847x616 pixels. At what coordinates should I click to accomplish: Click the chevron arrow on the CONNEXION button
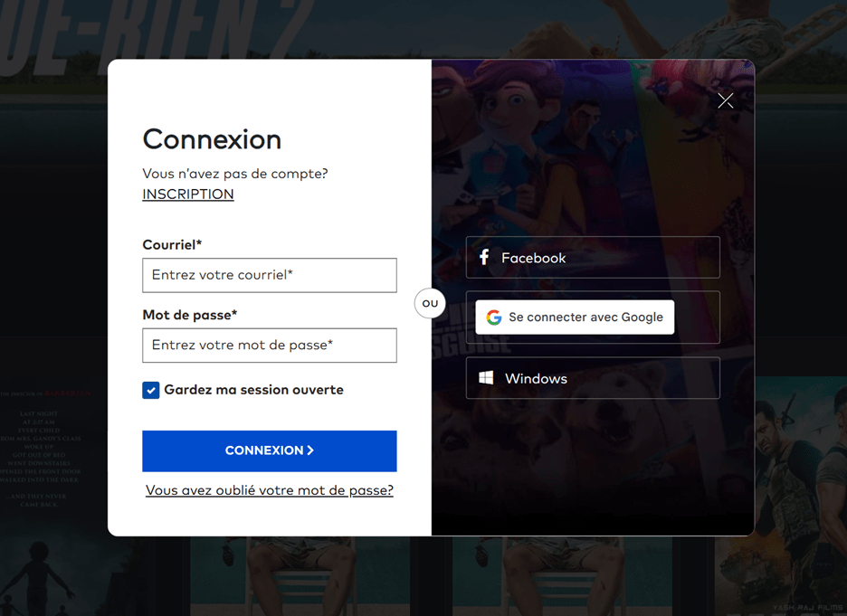310,450
